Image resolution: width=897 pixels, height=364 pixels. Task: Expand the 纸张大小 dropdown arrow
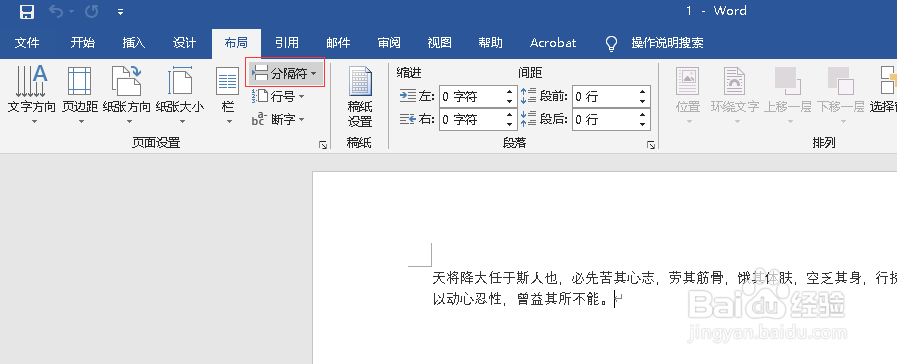181,121
